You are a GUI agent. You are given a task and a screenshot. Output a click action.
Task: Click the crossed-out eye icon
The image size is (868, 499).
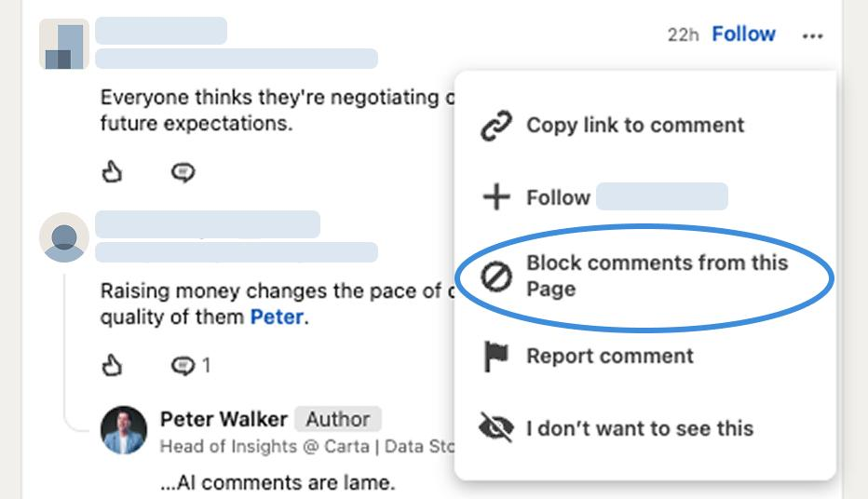pos(496,427)
